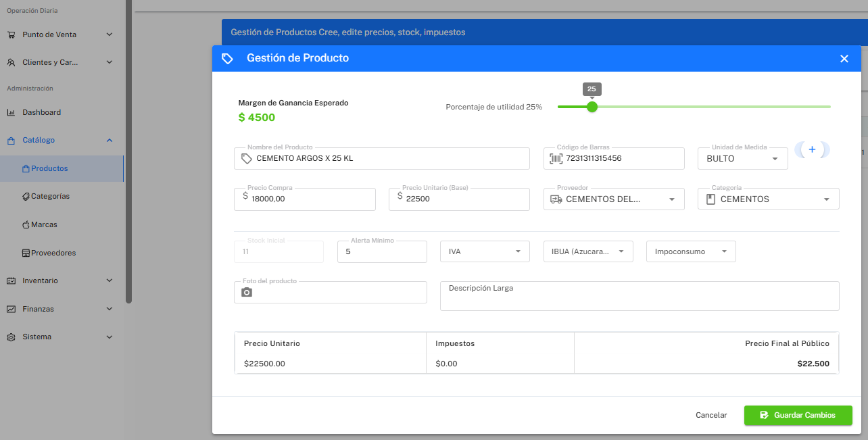Viewport: 868px width, 440px height.
Task: Click the Punto de Venta cart icon
Action: (11, 34)
